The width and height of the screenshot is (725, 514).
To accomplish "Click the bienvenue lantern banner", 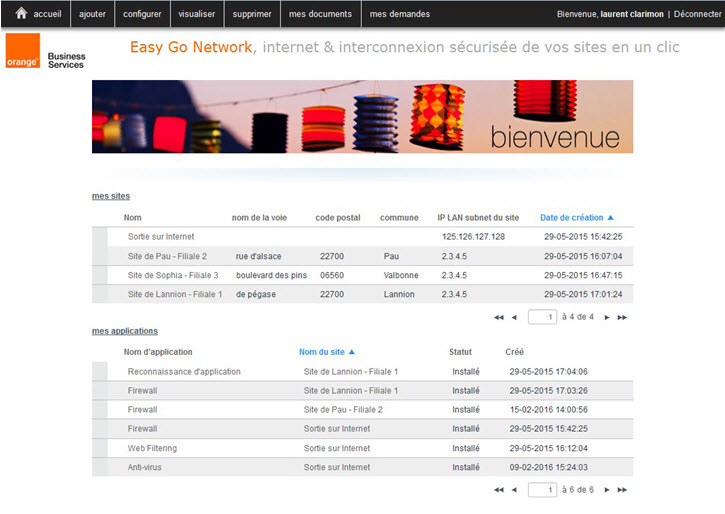I will click(362, 116).
